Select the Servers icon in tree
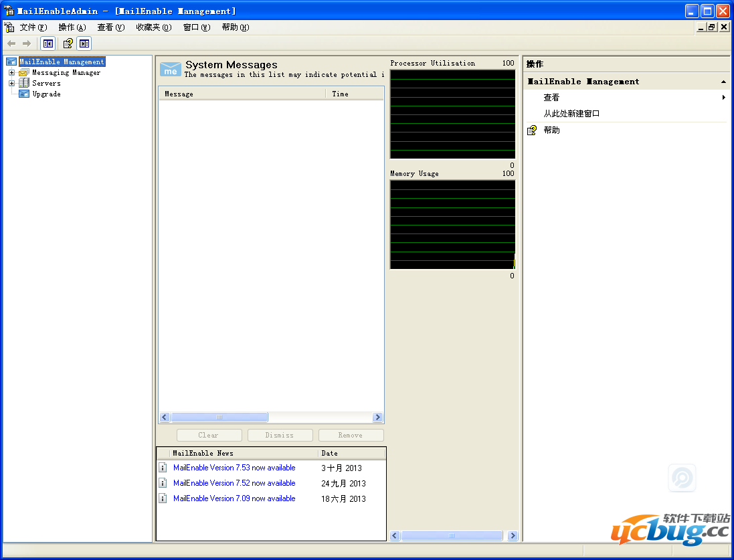734x560 pixels. (23, 83)
